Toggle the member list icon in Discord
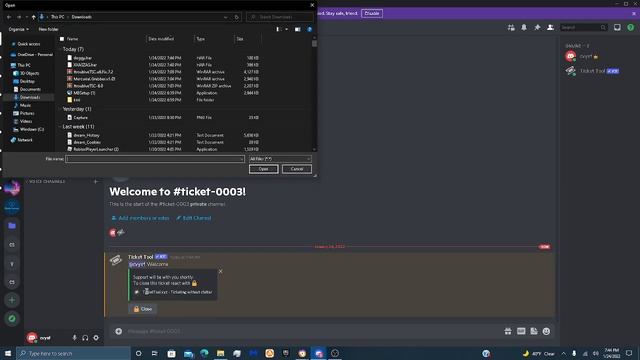This screenshot has width=640, height=360. coord(550,27)
